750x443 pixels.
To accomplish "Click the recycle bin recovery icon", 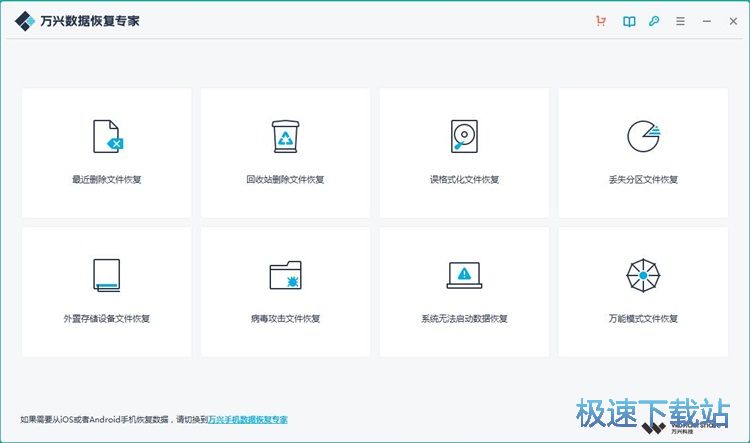I will 286,136.
